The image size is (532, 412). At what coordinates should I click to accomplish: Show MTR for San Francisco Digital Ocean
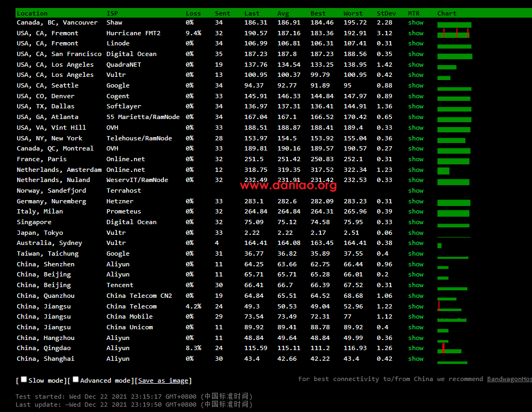point(416,54)
